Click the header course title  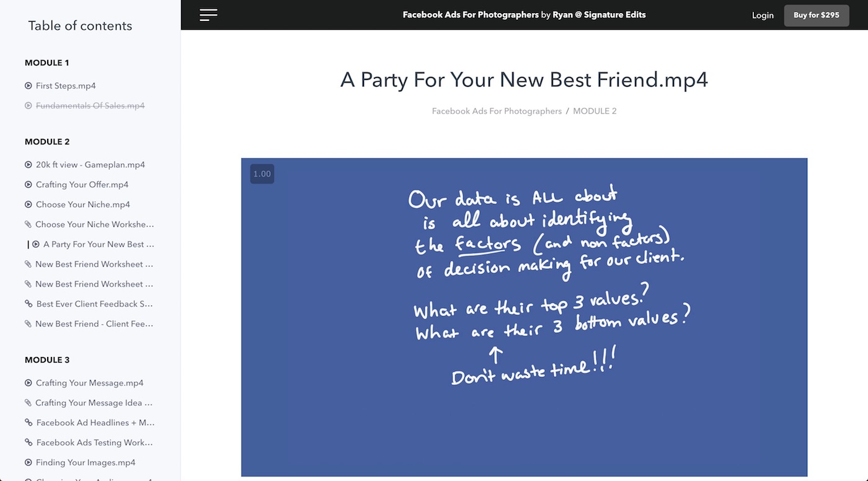[x=524, y=15]
